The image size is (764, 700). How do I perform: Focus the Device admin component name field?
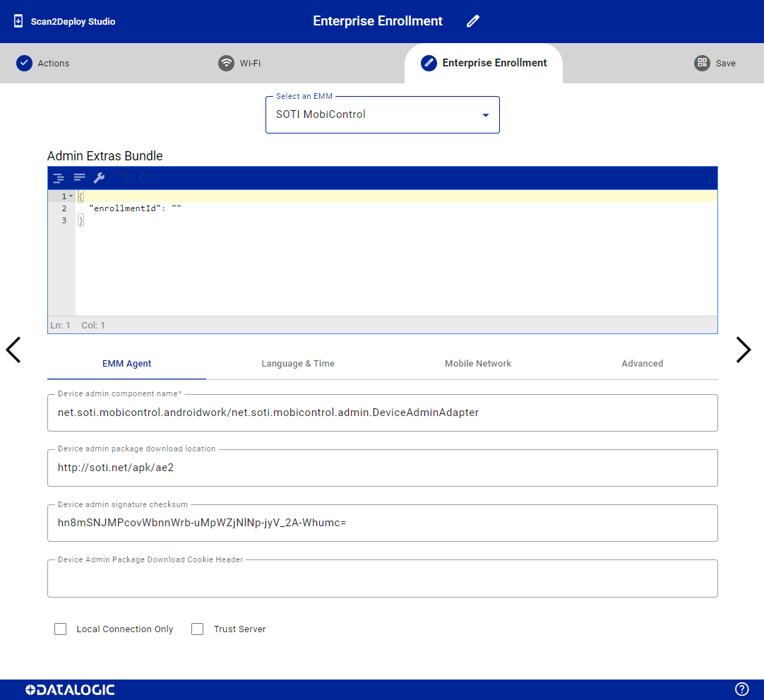[x=383, y=413]
